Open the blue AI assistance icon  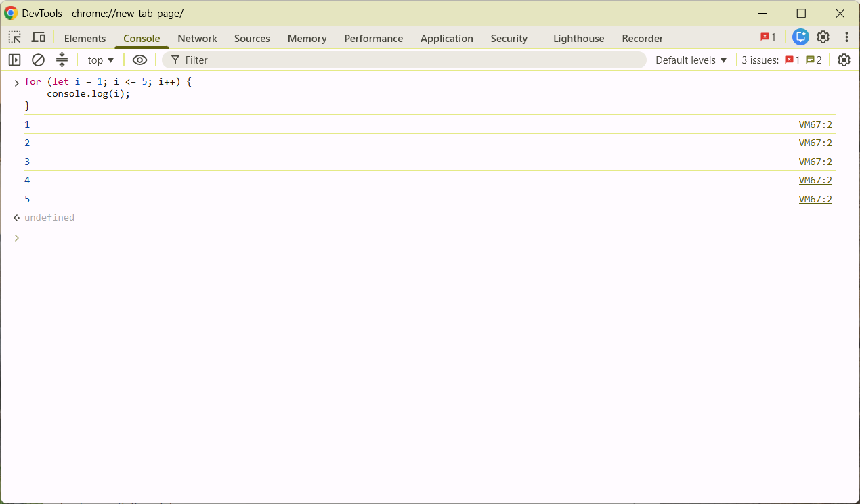tap(800, 37)
